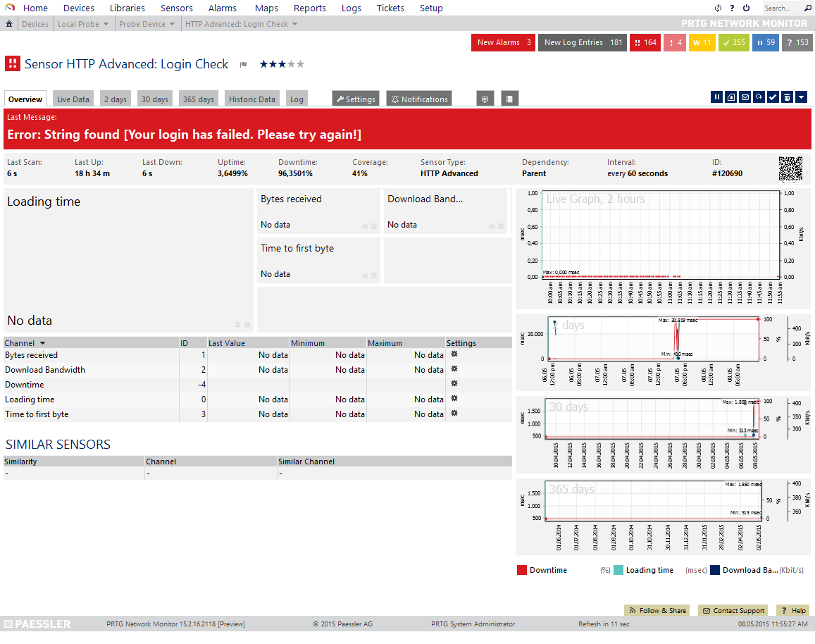Open the Alarms menu
815x644 pixels.
(x=222, y=8)
